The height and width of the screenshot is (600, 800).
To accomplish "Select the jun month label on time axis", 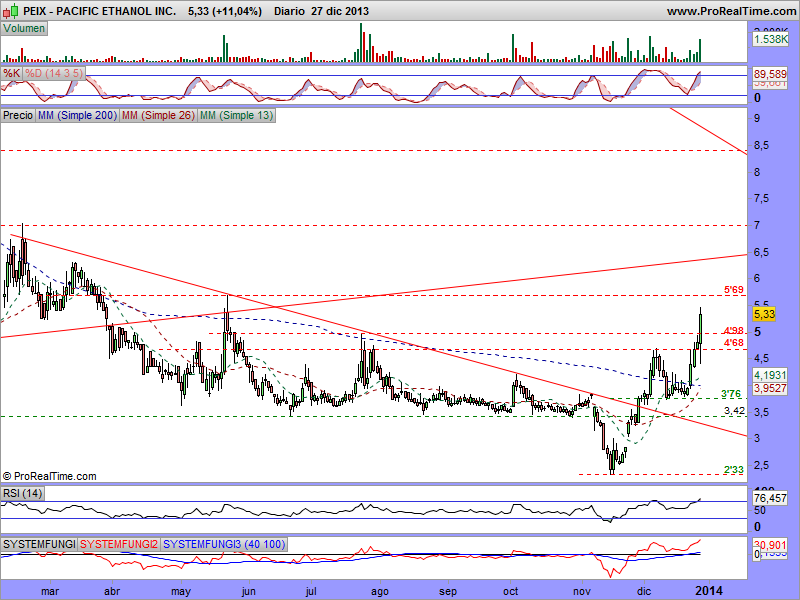I will 248,591.
